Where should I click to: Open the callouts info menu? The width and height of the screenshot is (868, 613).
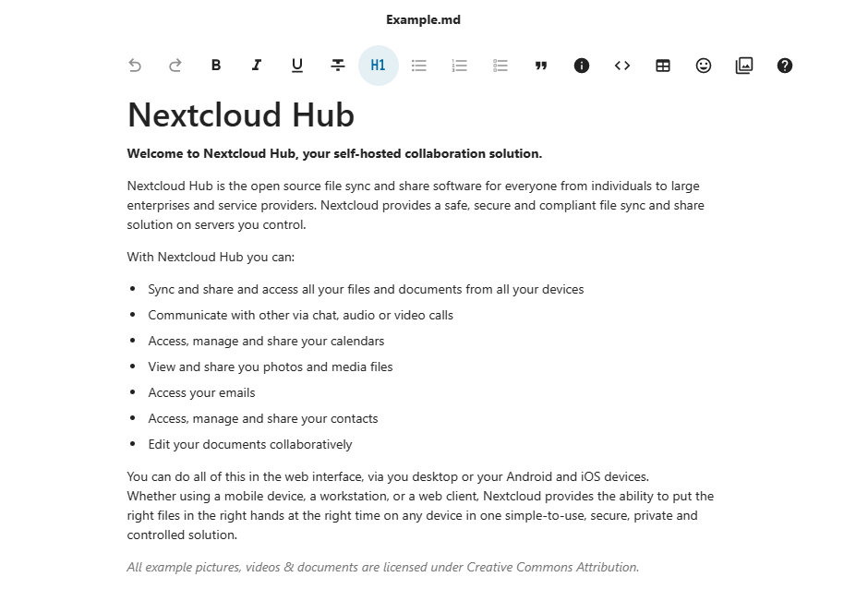click(582, 66)
